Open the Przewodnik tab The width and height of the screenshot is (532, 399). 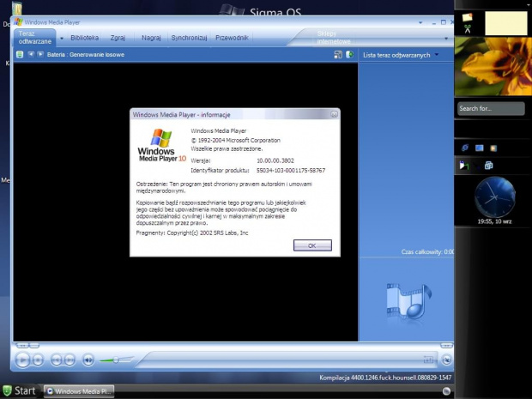[x=232, y=38]
